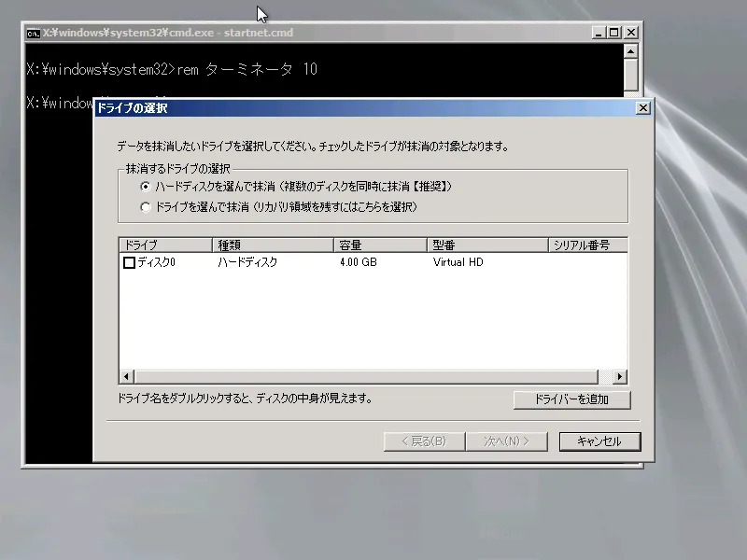Viewport: 747px width, 560px height.
Task: Sort list by 種類 column header
Action: 273,245
